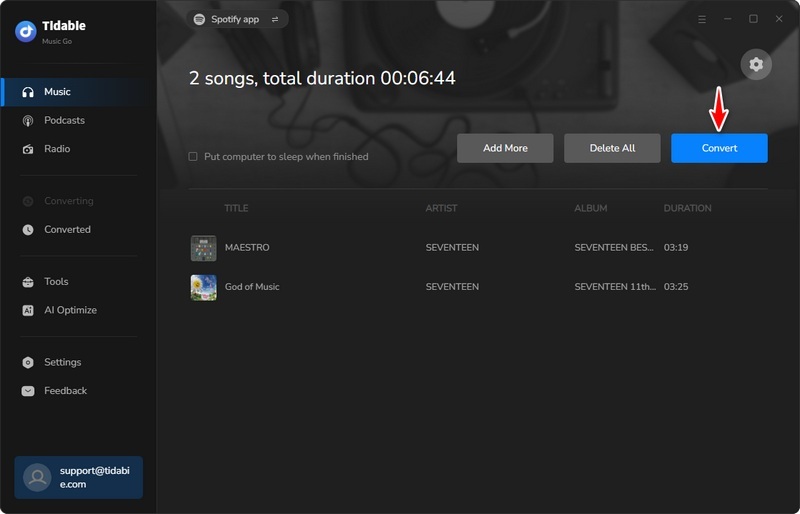
Task: Remove all songs with Delete All
Action: (x=612, y=148)
